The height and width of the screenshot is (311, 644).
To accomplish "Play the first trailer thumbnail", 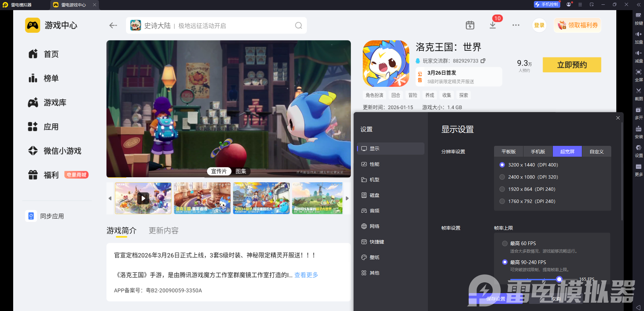I will click(143, 198).
